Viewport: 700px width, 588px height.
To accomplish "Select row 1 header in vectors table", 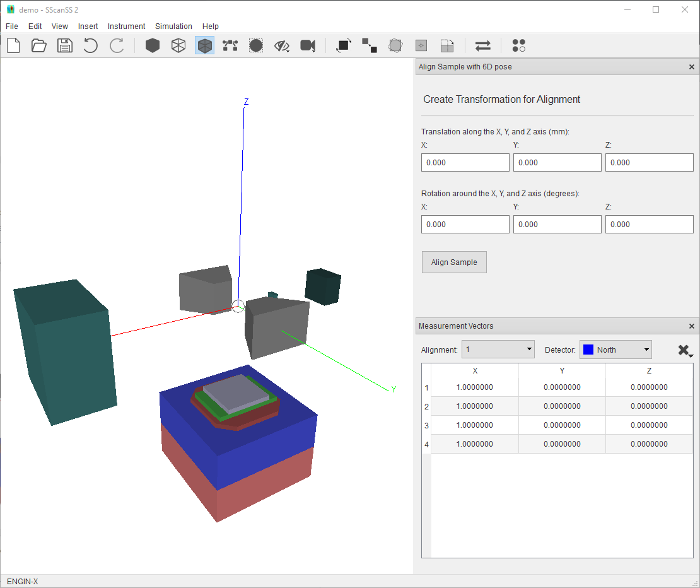I will coord(426,387).
